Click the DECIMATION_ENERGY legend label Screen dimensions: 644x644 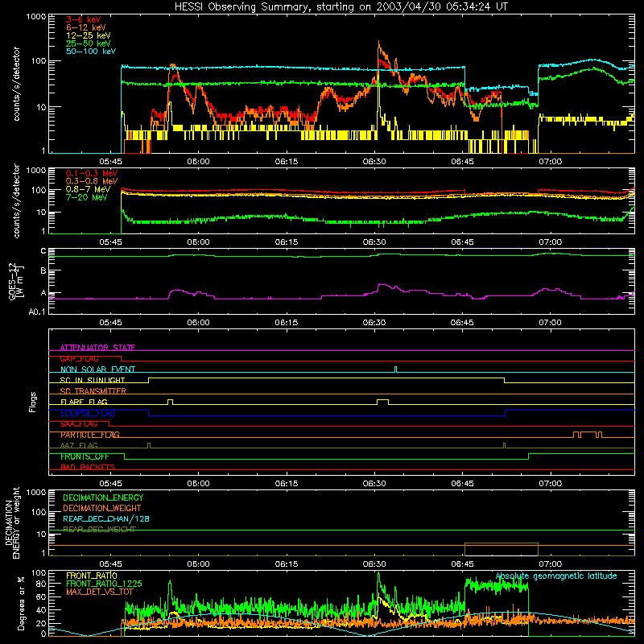(103, 497)
